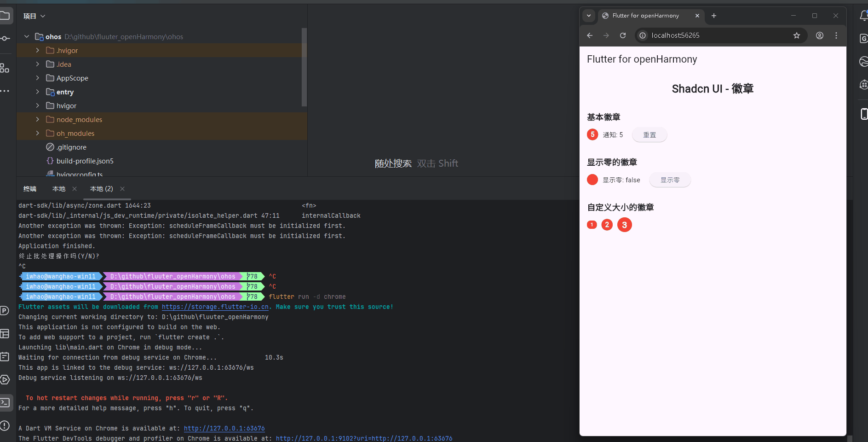
Task: Reload the localhost page in Chrome
Action: click(623, 35)
